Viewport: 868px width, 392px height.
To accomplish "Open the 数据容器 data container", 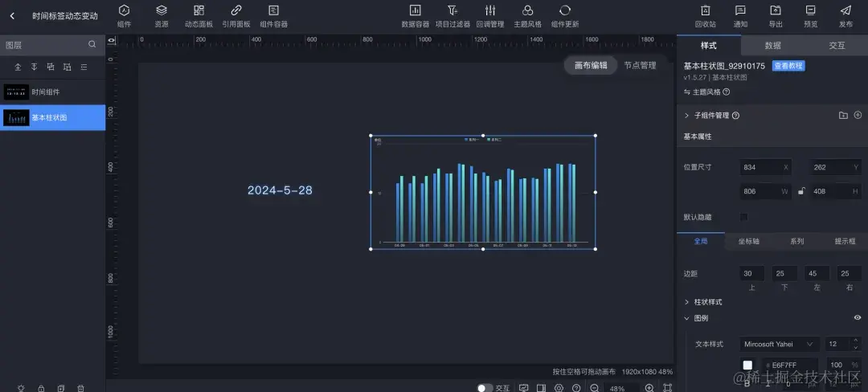I will pyautogui.click(x=416, y=16).
